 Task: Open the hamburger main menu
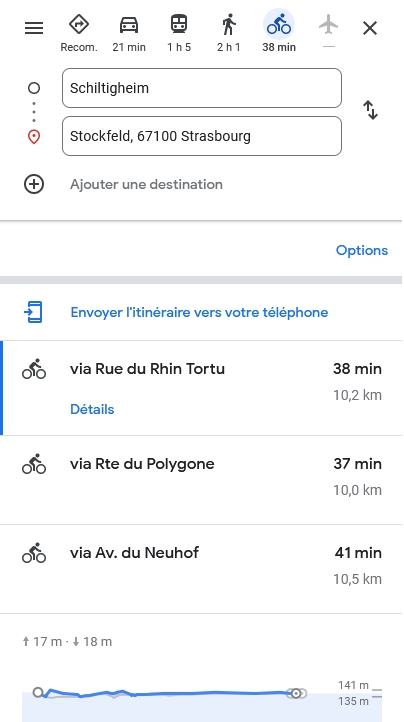(x=34, y=28)
